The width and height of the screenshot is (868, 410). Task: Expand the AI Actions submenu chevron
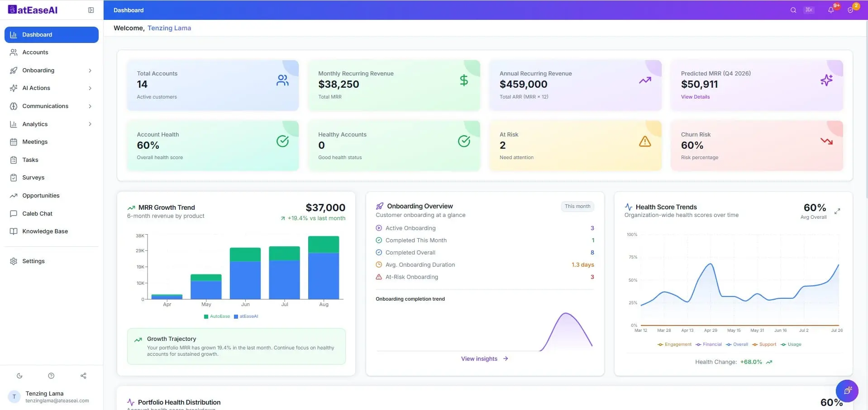pyautogui.click(x=90, y=88)
